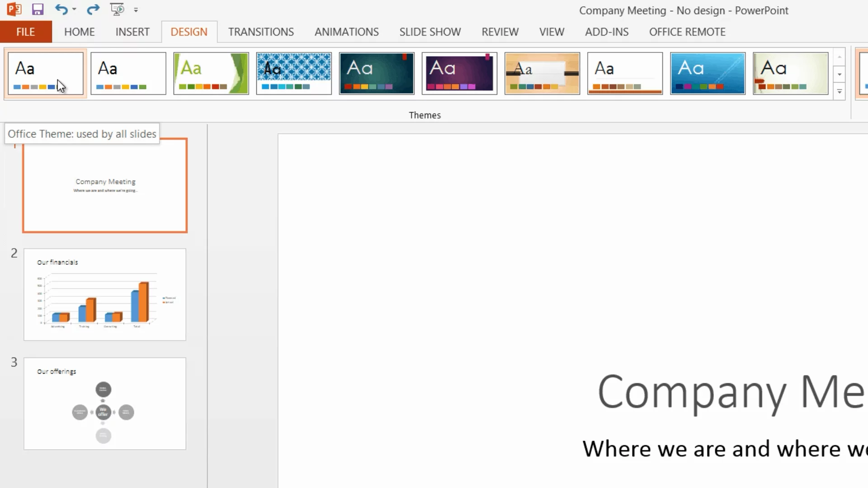
Task: Open the FILE backstage tab
Action: coord(26,32)
